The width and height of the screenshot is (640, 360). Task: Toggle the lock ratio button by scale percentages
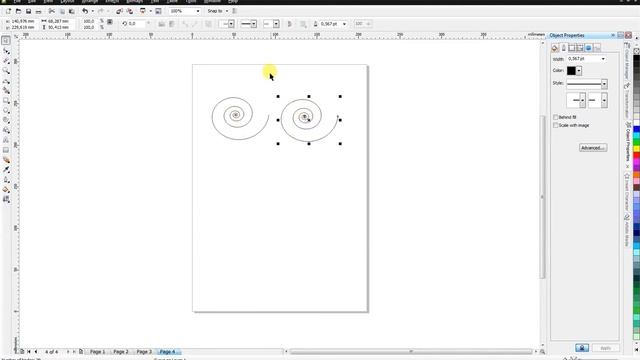[x=110, y=22]
